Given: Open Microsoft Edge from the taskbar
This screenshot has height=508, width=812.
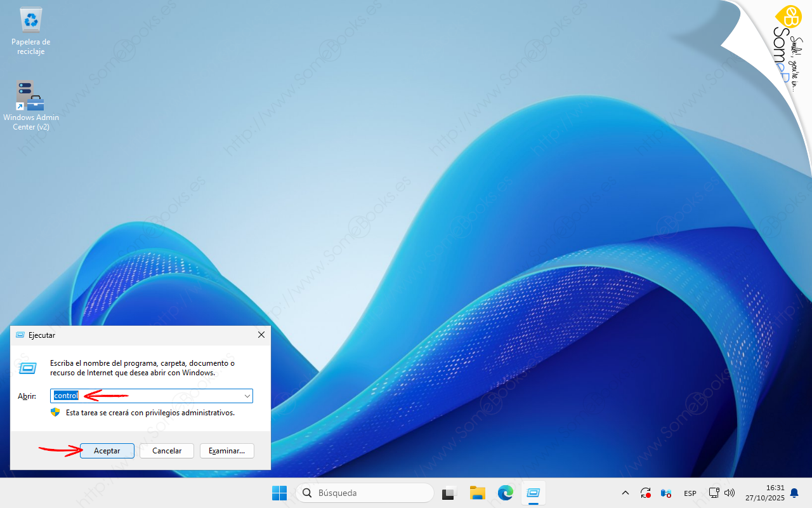Looking at the screenshot, I should tap(505, 493).
